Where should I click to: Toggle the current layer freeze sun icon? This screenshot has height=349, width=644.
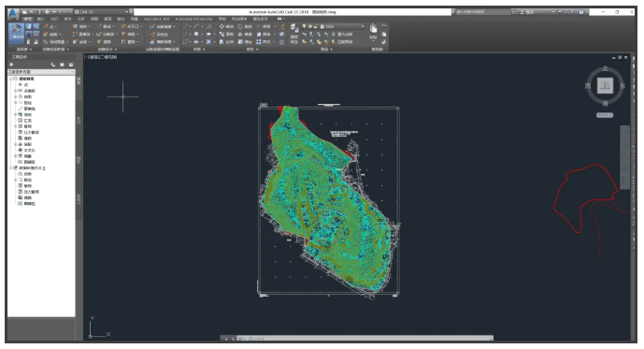pos(310,26)
